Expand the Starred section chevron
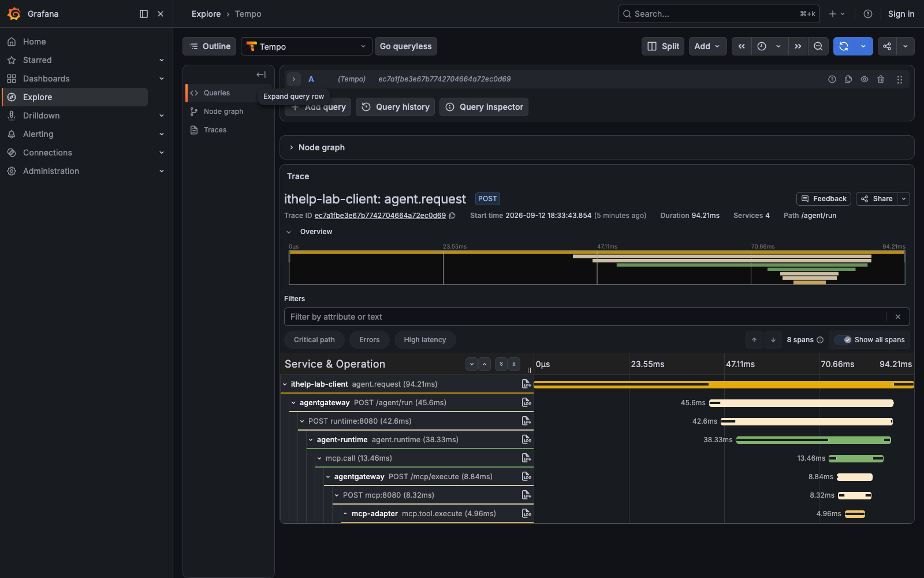 tap(162, 60)
